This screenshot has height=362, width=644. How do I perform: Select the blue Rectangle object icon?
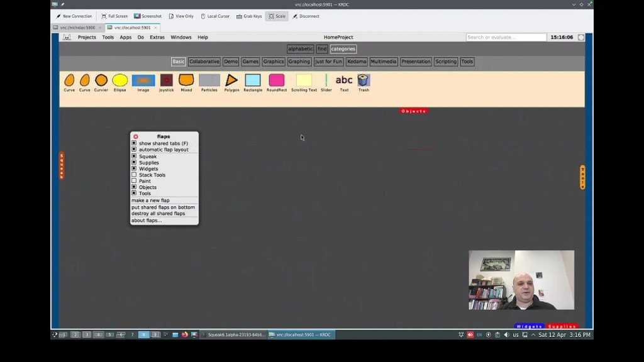pos(253,80)
